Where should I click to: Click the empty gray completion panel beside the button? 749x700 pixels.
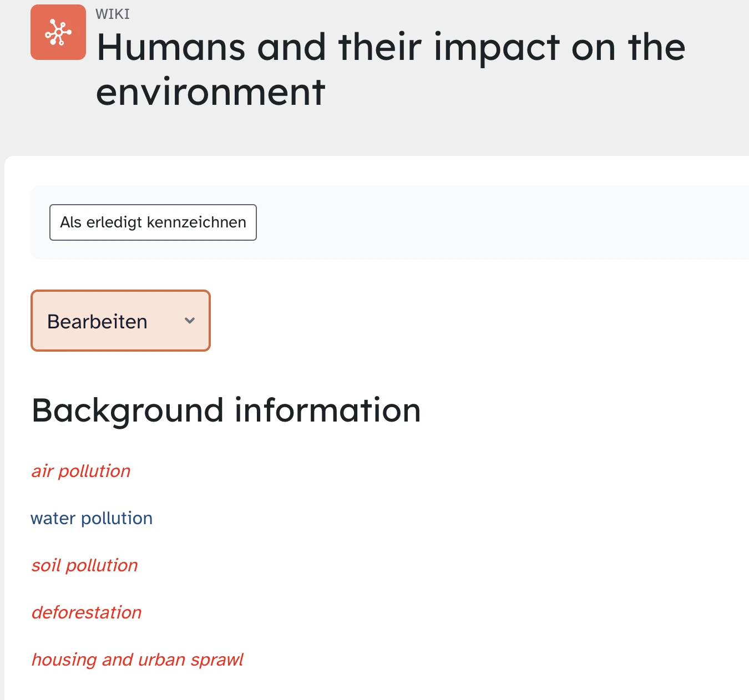499,222
